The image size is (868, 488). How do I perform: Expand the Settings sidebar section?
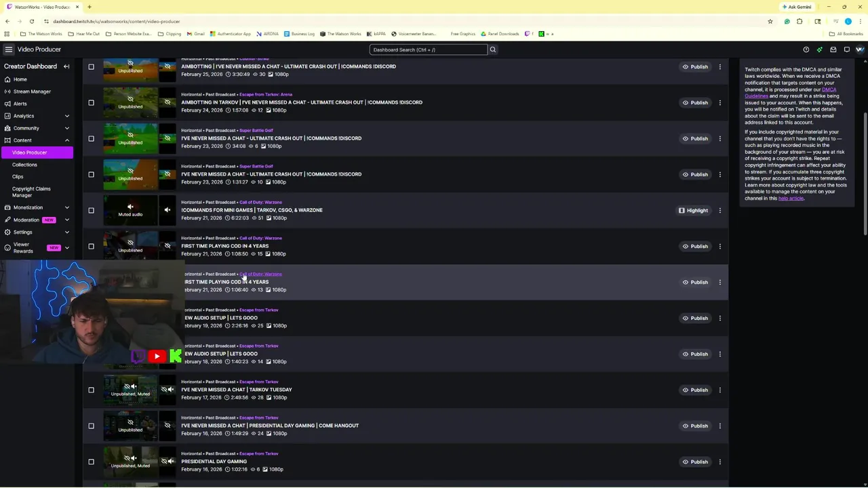66,232
